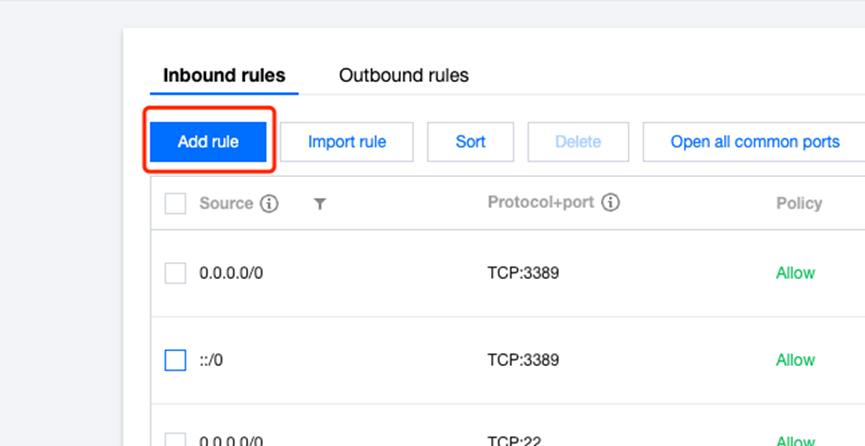This screenshot has height=446, width=865.
Task: Click the Sort button
Action: click(x=471, y=142)
